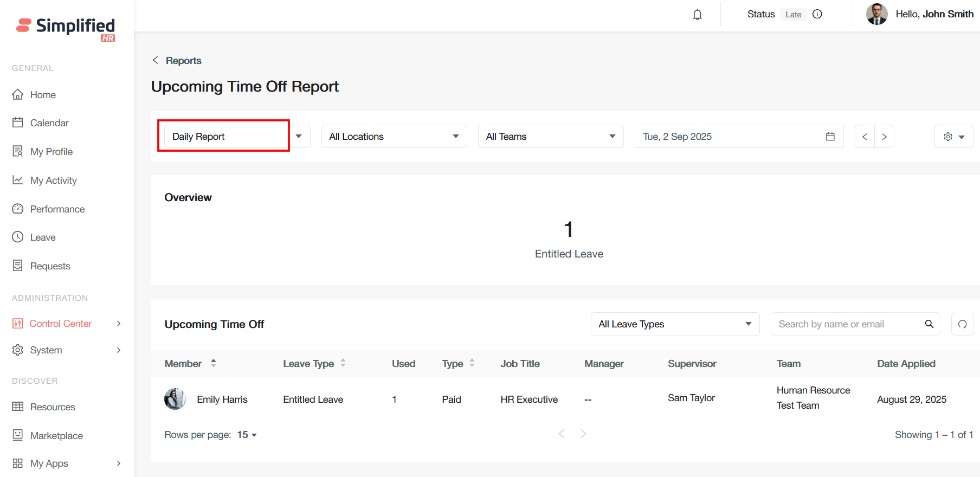980x477 pixels.
Task: Sort table by Type column
Action: click(x=472, y=363)
